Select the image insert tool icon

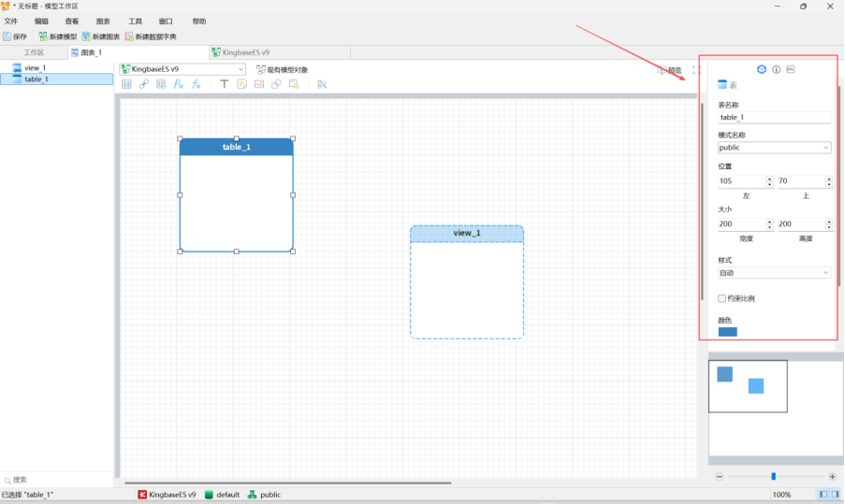pos(259,84)
